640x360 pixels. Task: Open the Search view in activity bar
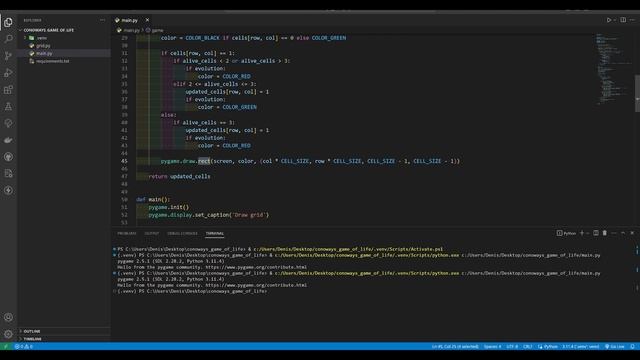(8, 39)
